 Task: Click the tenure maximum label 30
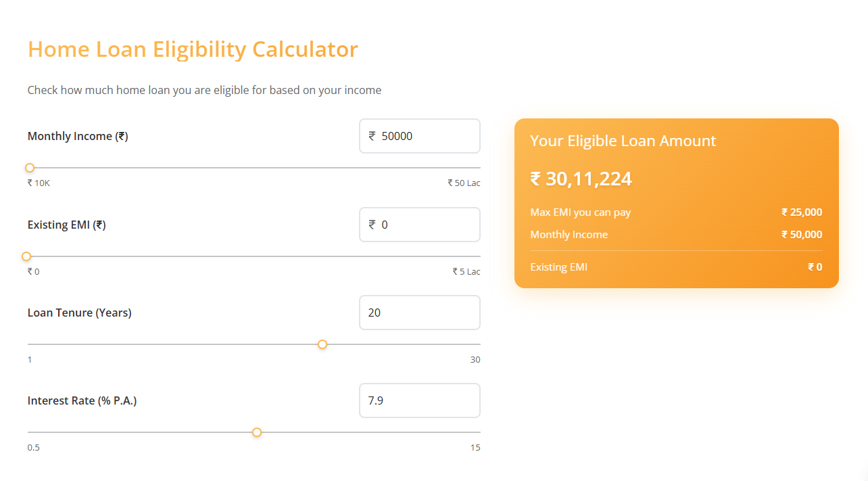pos(475,359)
